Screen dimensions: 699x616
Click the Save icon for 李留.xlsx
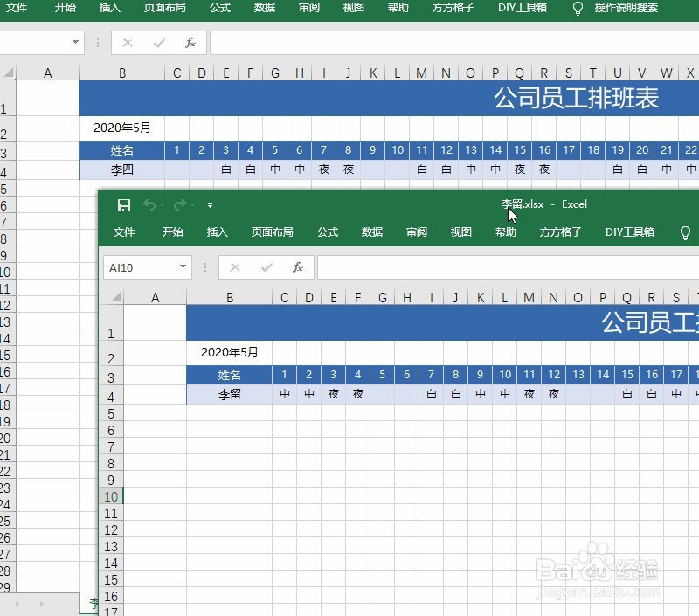pos(123,204)
